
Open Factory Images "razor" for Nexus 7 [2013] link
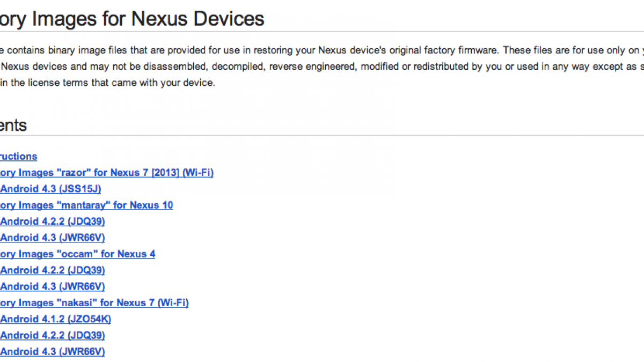pos(106,173)
